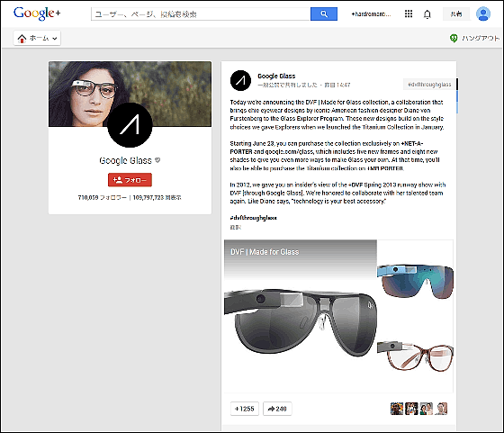
Task: Click the profile cover photo
Action: (x=130, y=94)
